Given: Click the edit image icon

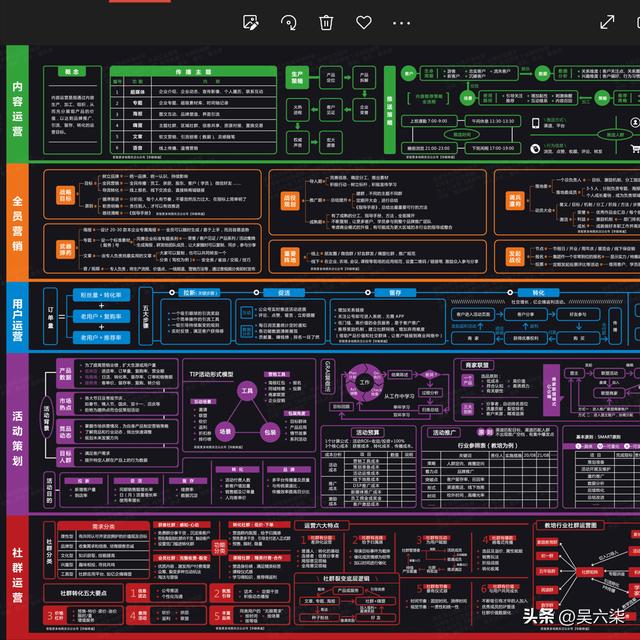Looking at the screenshot, I should (251, 22).
